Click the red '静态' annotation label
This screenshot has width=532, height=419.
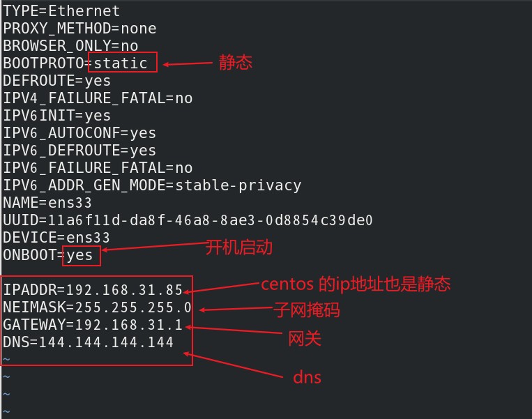coord(236,62)
